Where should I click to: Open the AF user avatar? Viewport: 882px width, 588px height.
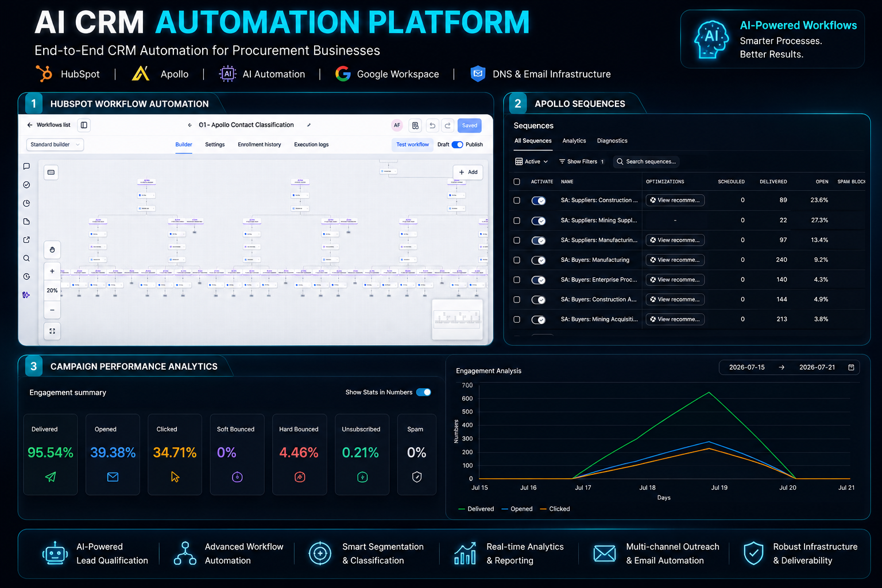click(x=397, y=125)
